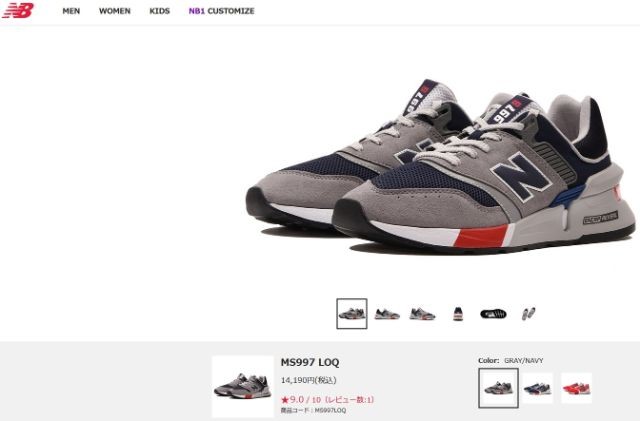Select the navy blue color swatch
The image size is (640, 421).
[538, 388]
